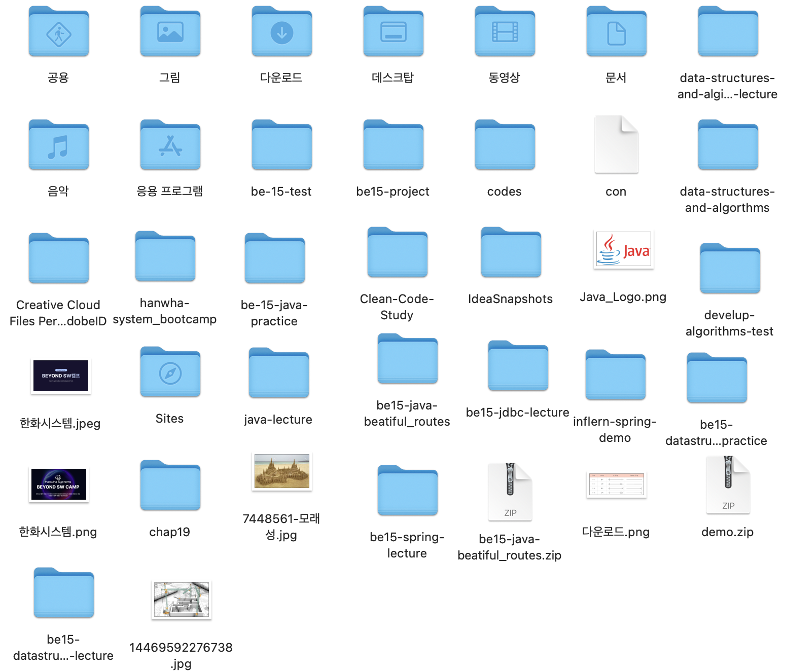Select the Creative Cloud Files folder
The image size is (786, 672).
click(59, 258)
